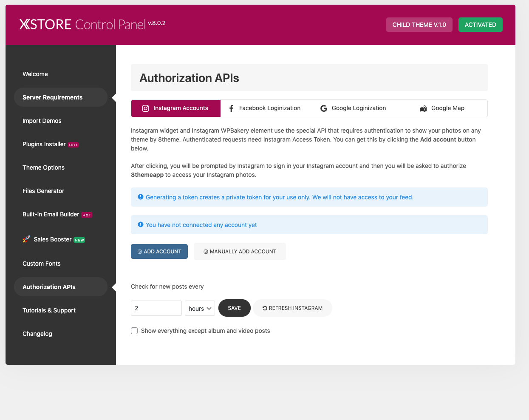The width and height of the screenshot is (529, 420).
Task: Go to Custom Fonts
Action: point(42,264)
